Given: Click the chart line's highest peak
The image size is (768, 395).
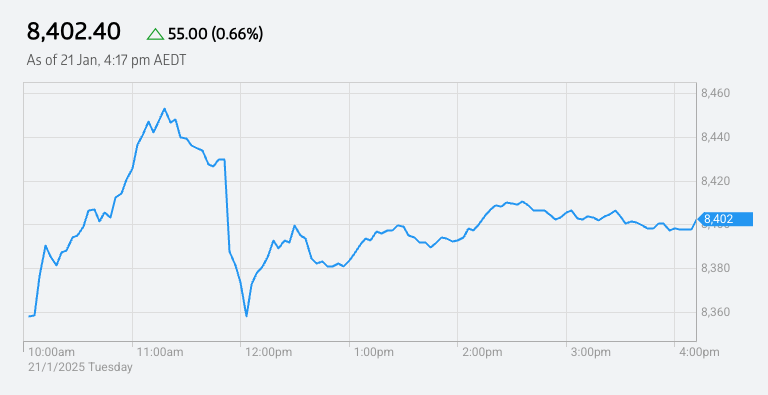Looking at the screenshot, I should (x=164, y=109).
